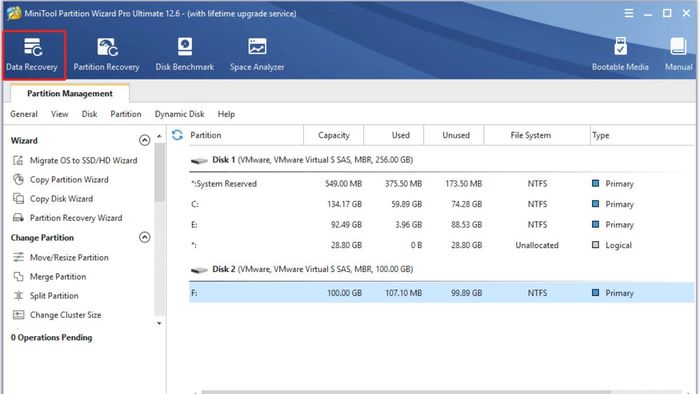Choose Split Partition
700x394 pixels.
[x=54, y=296]
